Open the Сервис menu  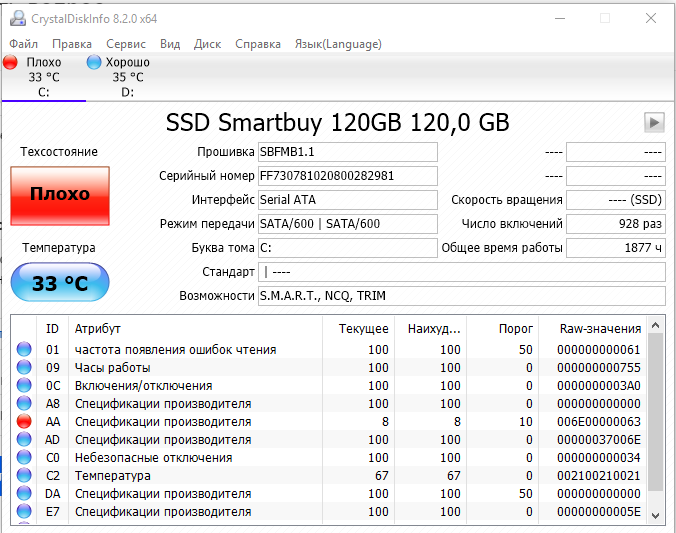tap(126, 44)
